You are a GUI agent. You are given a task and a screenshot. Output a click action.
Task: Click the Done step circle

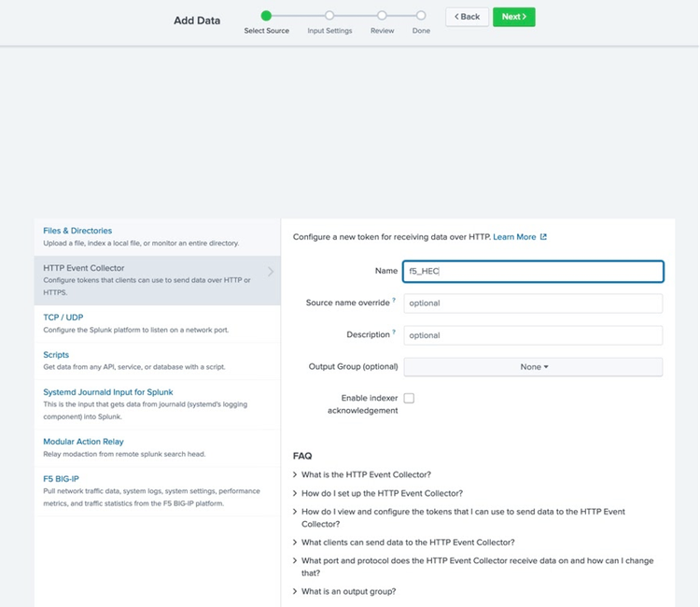421,15
